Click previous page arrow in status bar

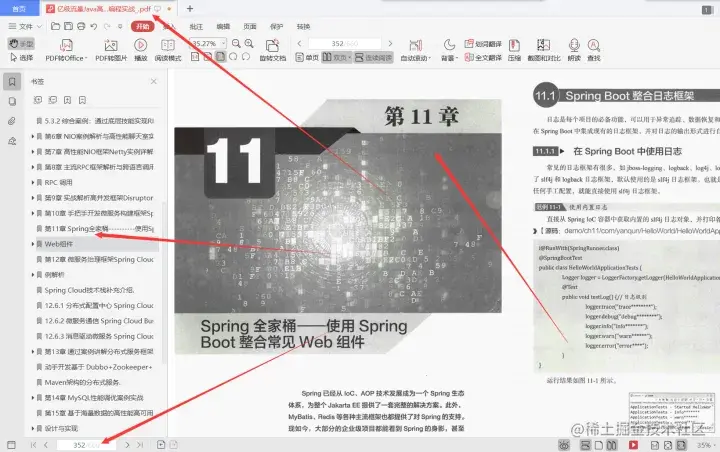point(46,445)
